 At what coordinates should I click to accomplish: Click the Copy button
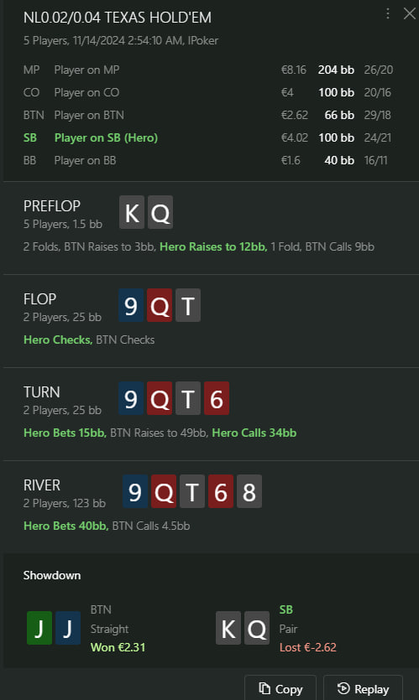pyautogui.click(x=280, y=689)
